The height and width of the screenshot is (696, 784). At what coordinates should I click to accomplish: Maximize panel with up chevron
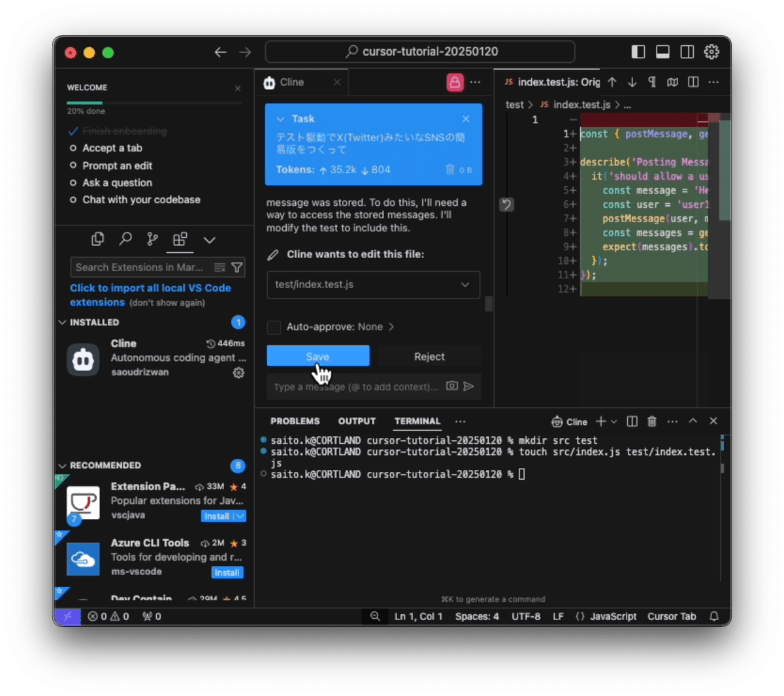[x=693, y=422]
